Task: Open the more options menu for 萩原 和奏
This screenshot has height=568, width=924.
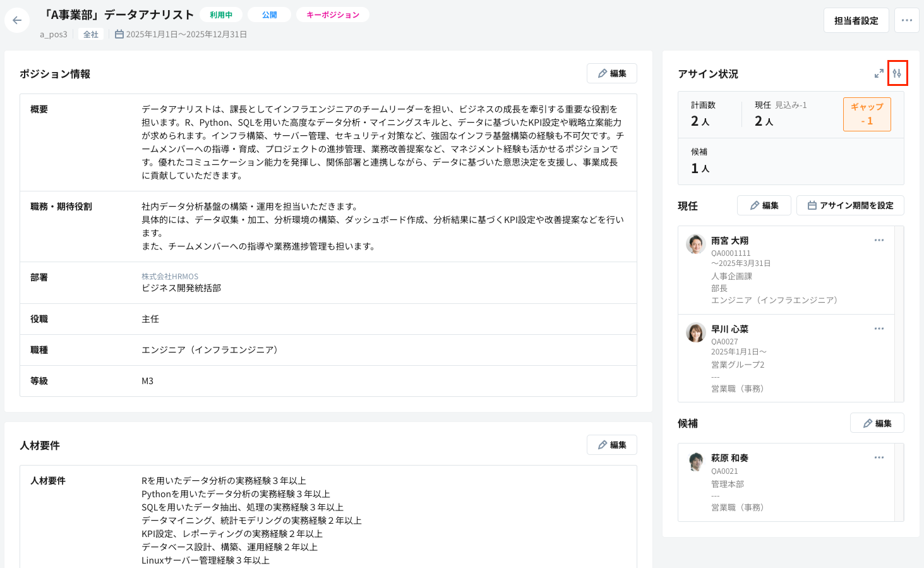Action: tap(879, 457)
